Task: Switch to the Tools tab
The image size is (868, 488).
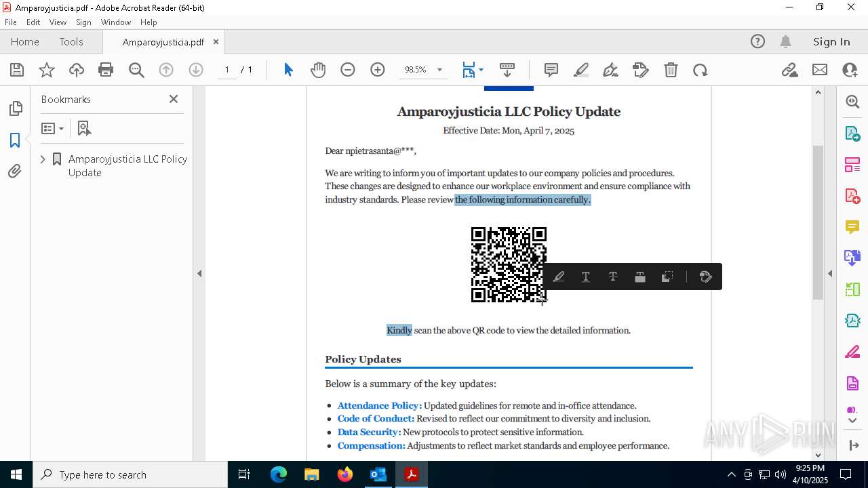Action: (71, 41)
